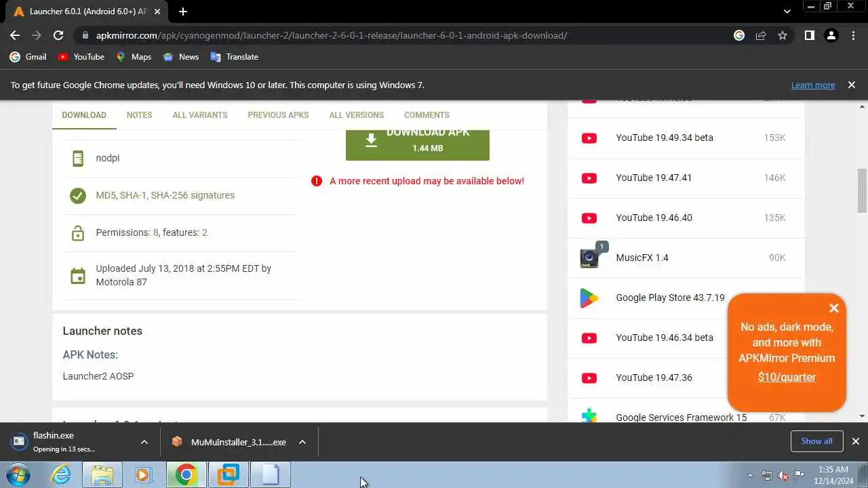Open the YouTube 19.46.34 beta link
Image resolution: width=868 pixels, height=488 pixels.
pyautogui.click(x=665, y=338)
